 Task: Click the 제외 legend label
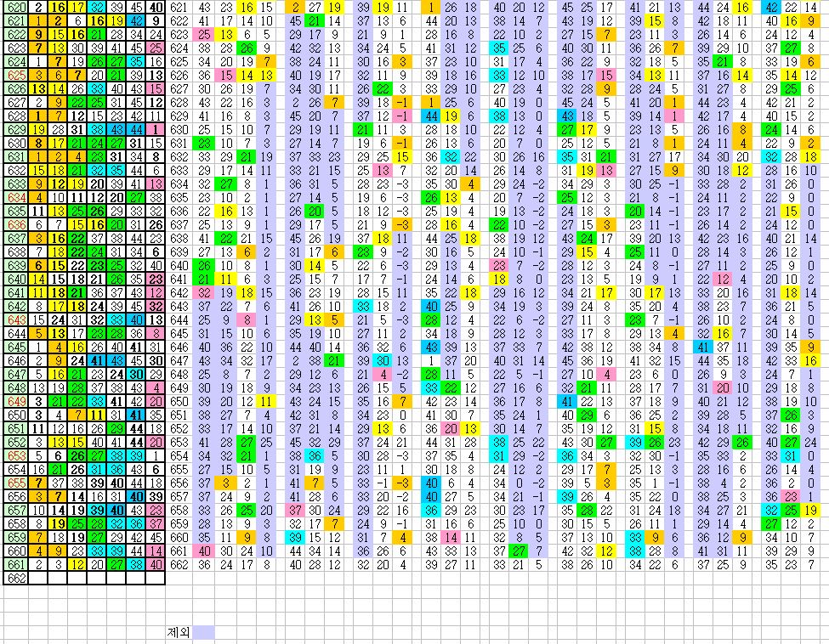pyautogui.click(x=178, y=632)
